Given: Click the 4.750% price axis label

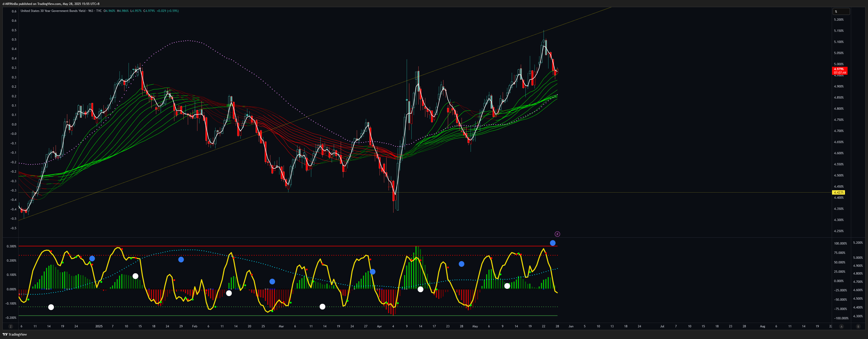Looking at the screenshot, I should click(839, 120).
